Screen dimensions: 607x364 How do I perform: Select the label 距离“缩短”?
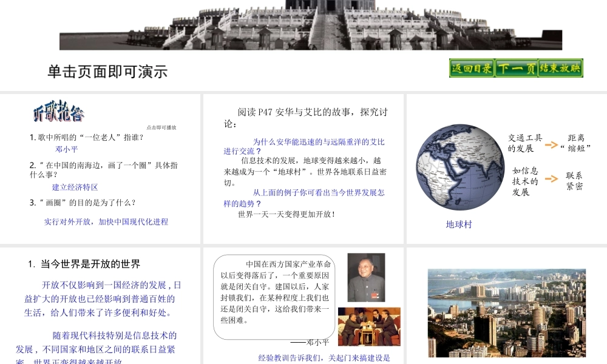575,143
